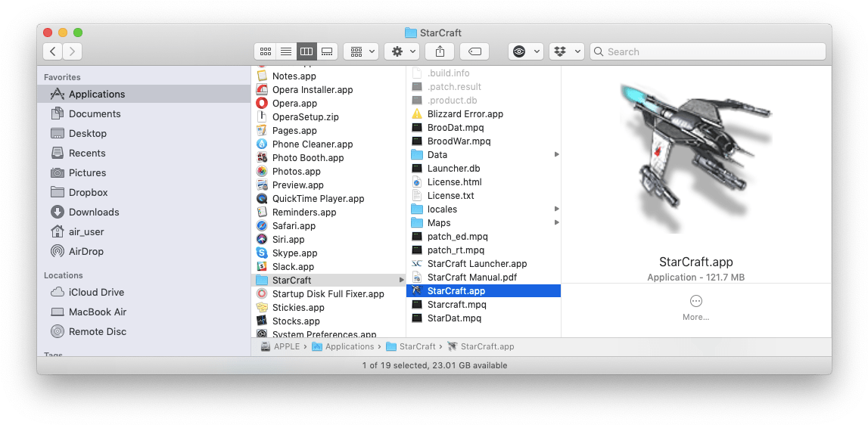Image resolution: width=868 pixels, height=425 pixels.
Task: Select Slack.app icon
Action: [263, 267]
